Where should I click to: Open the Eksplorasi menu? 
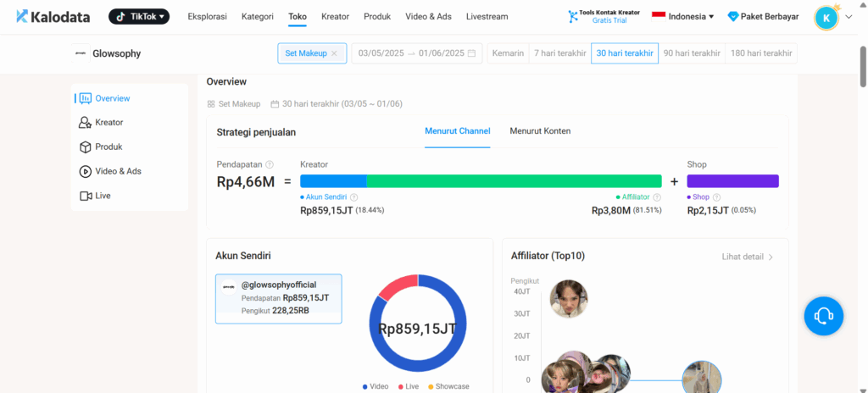coord(207,17)
